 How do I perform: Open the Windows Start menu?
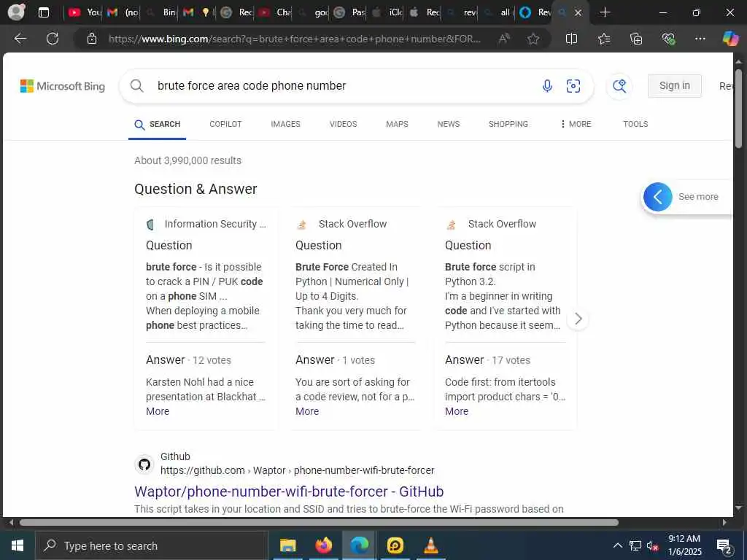click(18, 545)
